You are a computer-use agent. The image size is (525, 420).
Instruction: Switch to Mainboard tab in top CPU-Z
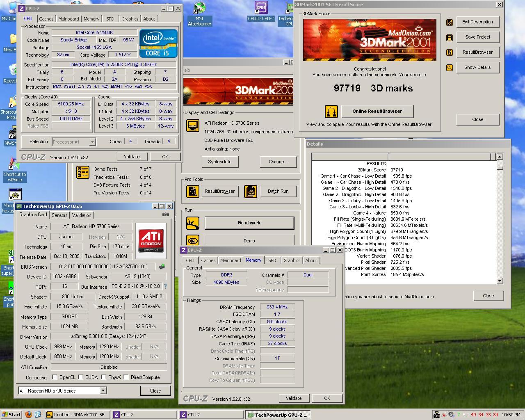(x=68, y=19)
